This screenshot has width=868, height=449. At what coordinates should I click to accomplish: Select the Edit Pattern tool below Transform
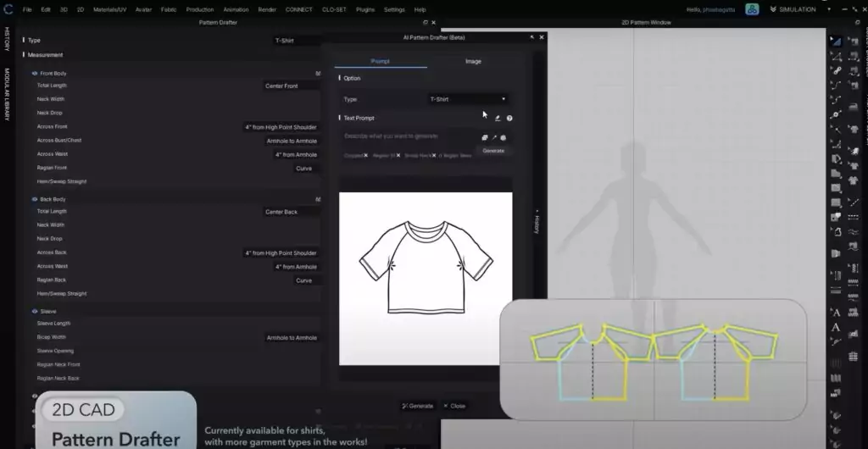[836, 57]
